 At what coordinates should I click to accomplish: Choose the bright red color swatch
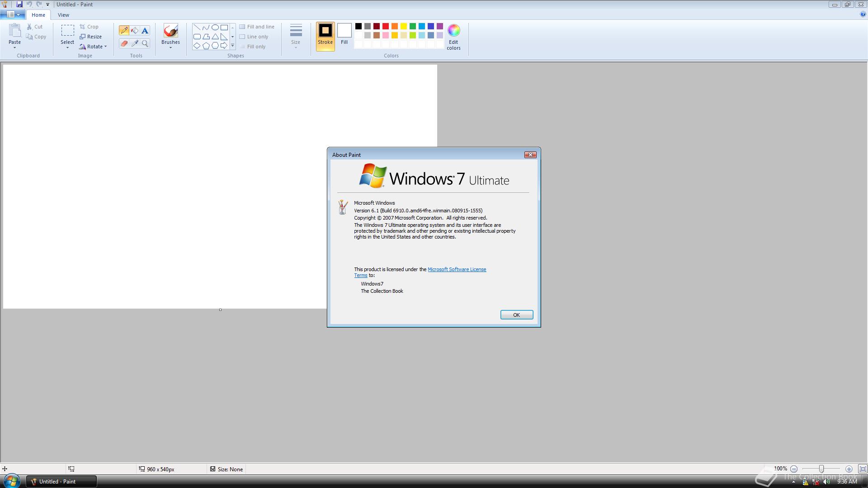pyautogui.click(x=386, y=26)
